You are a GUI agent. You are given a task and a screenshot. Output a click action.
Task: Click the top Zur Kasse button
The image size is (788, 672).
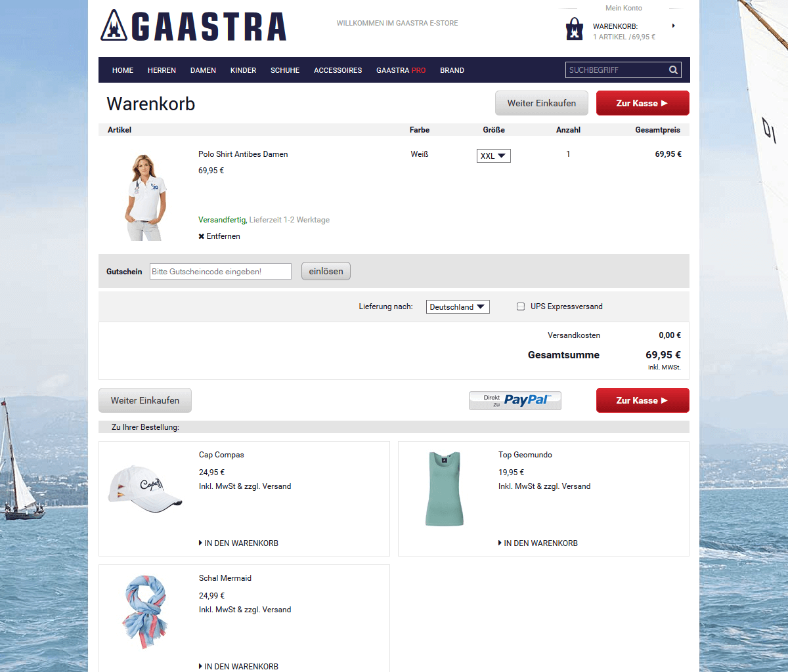(642, 103)
